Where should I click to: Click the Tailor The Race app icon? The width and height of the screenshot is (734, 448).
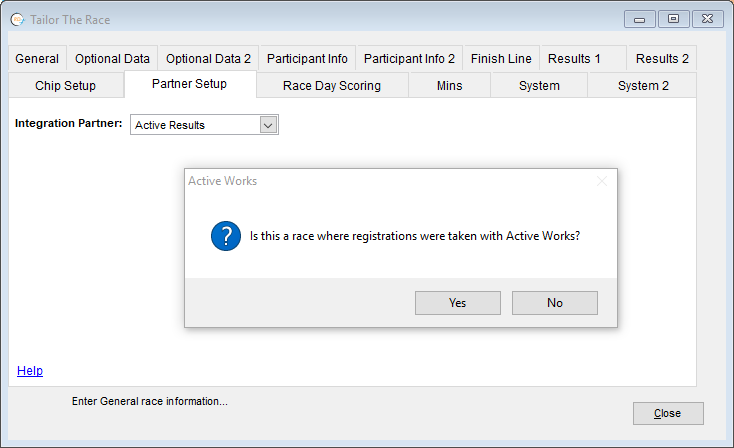click(17, 20)
